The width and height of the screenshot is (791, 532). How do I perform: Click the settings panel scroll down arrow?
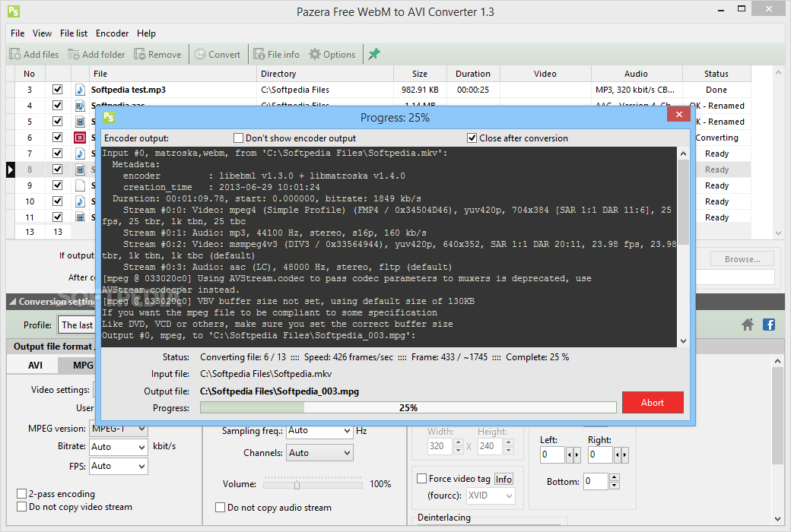click(777, 519)
